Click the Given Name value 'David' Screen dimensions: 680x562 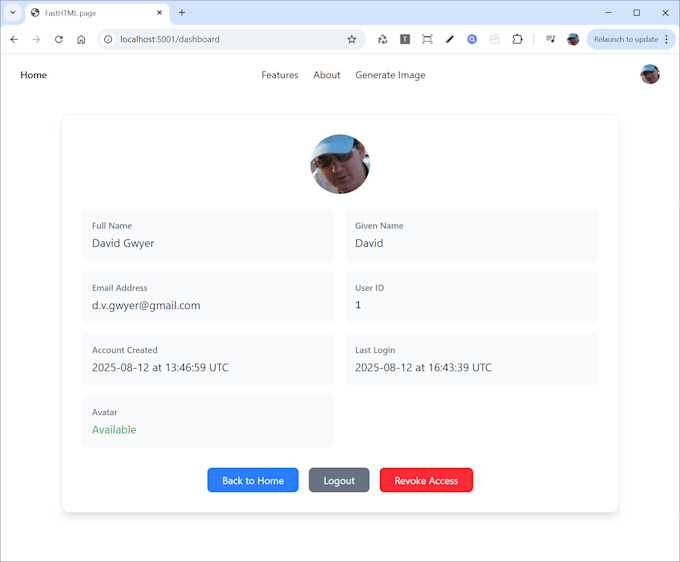pos(369,243)
